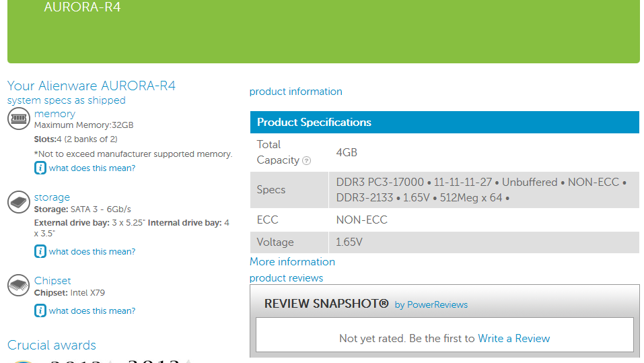Select the memory heading link
Image resolution: width=644 pixels, height=363 pixels.
point(55,114)
